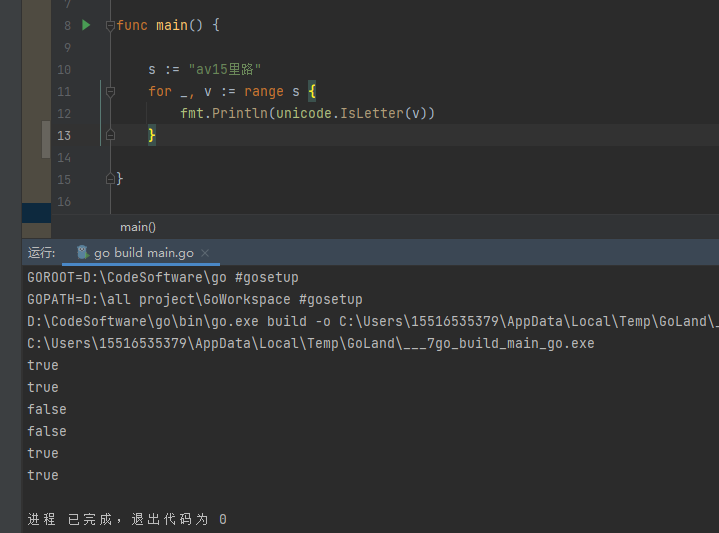Click closing yellow brace on line 13

pos(152,135)
